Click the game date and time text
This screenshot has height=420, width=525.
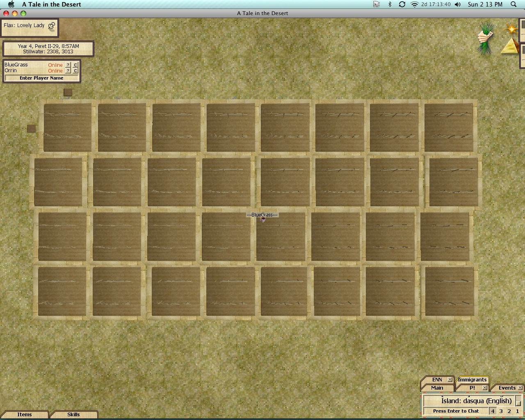(48, 46)
